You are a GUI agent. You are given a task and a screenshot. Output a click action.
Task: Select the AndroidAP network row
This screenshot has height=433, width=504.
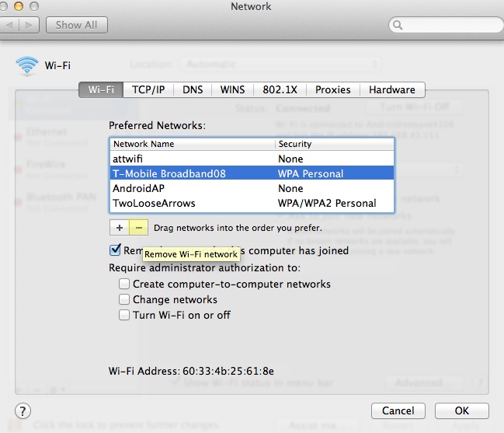tap(252, 188)
